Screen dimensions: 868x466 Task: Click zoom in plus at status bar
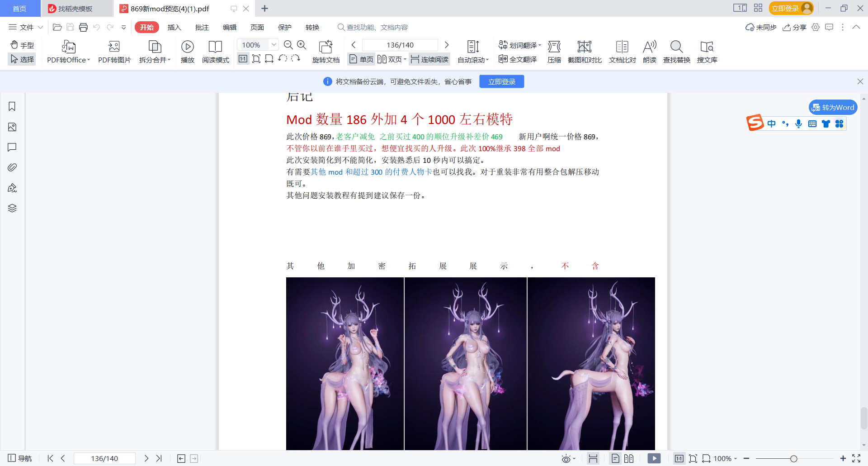point(843,459)
